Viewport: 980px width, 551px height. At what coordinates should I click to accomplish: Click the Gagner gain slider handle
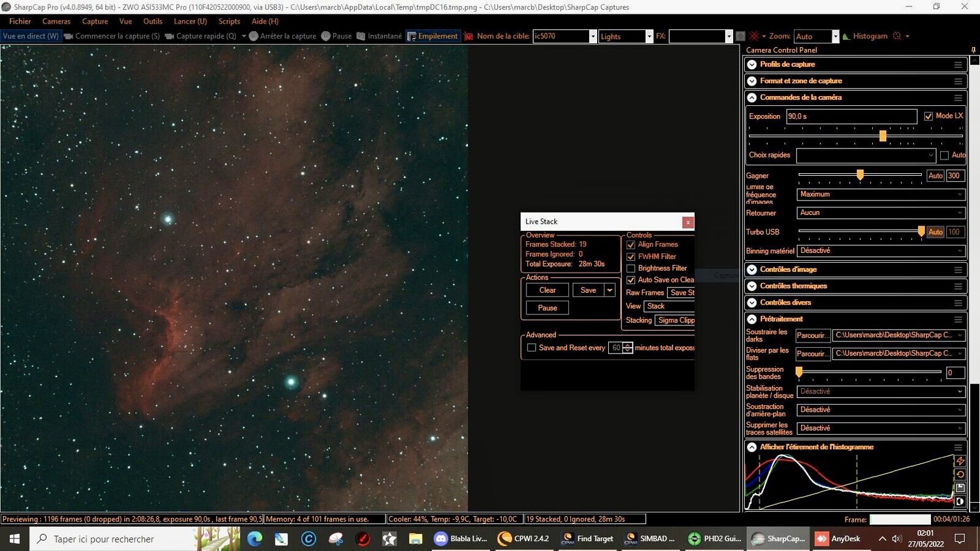point(860,175)
